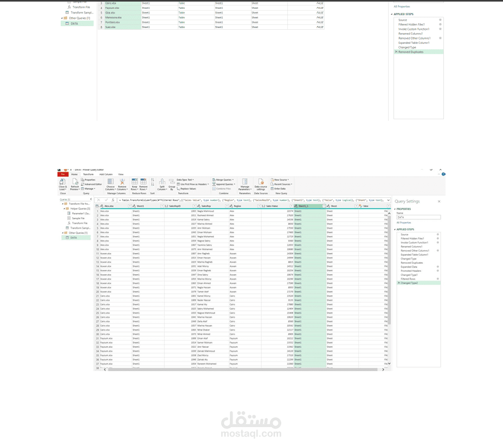Click New Source in New Query group

280,180
